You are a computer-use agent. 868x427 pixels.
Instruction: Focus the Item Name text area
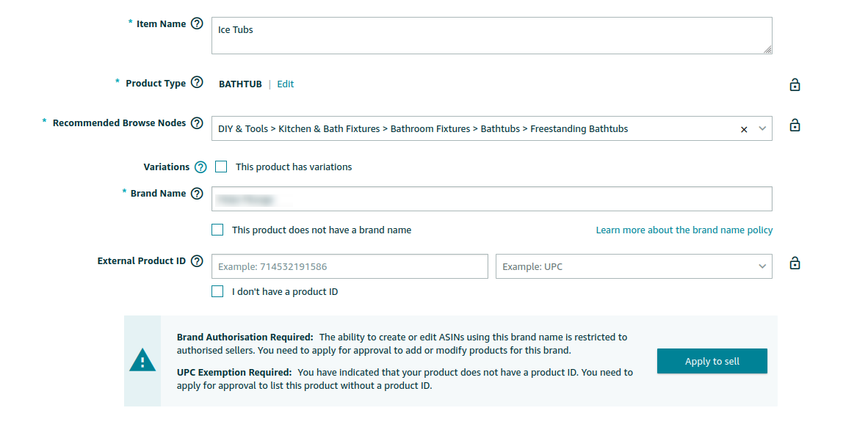tap(491, 35)
